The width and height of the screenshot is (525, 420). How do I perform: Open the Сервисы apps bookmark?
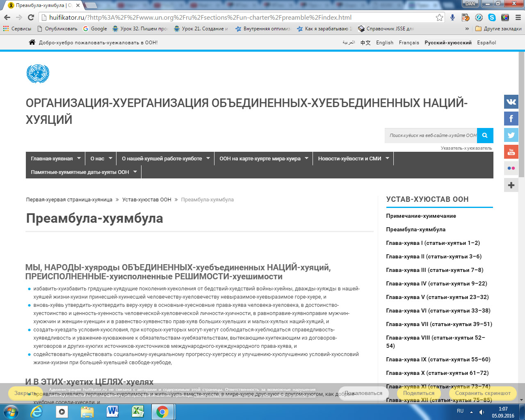17,29
